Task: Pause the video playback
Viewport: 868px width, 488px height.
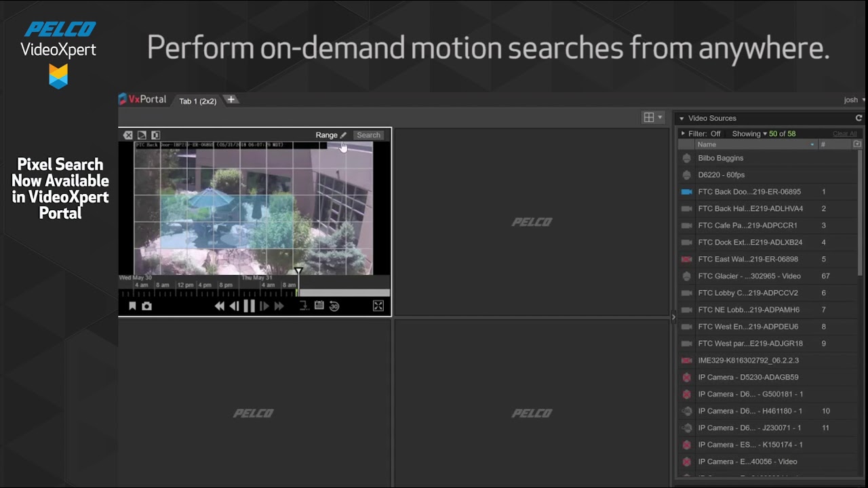Action: tap(249, 306)
